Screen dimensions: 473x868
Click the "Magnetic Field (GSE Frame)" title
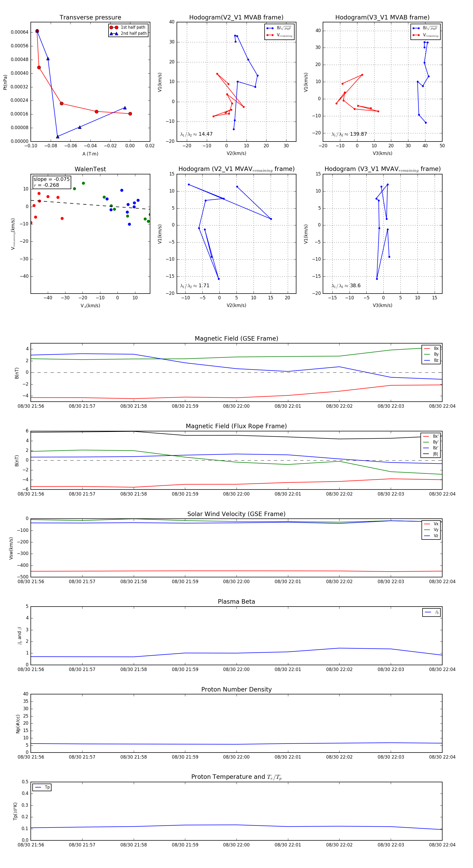[236, 339]
